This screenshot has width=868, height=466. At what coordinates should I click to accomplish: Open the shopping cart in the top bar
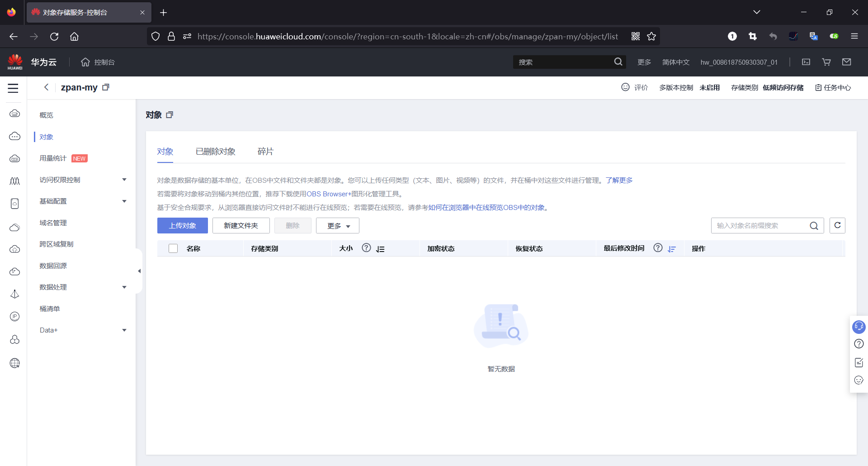(x=826, y=62)
